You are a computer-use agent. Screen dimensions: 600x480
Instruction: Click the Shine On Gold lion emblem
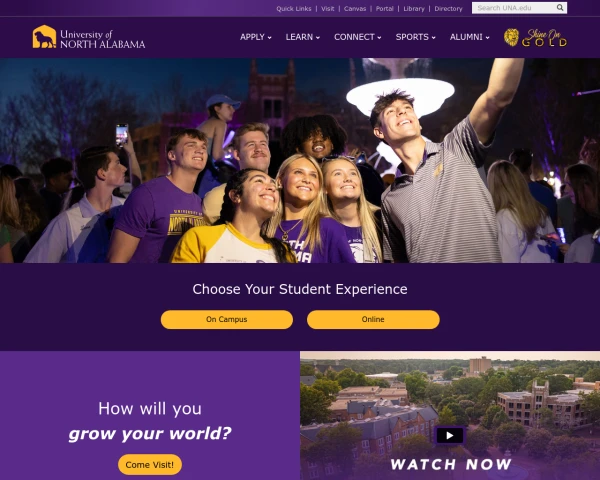click(511, 37)
